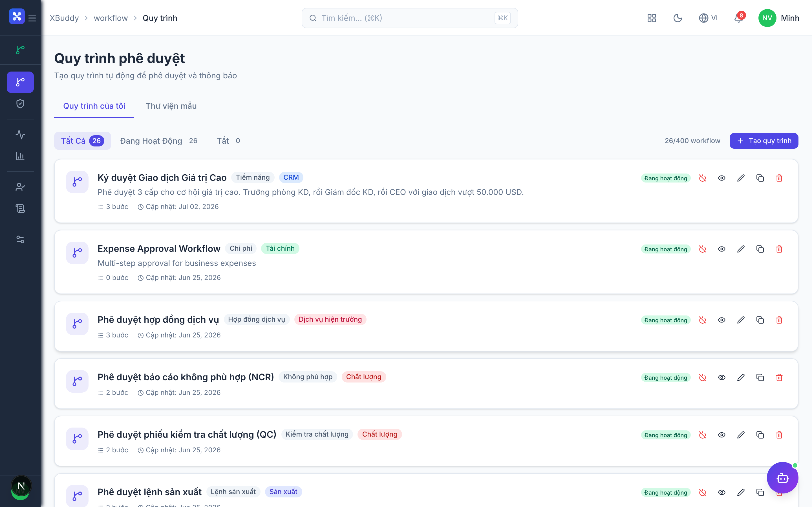
Task: Expand the sidebar hamburger menu
Action: 32,18
